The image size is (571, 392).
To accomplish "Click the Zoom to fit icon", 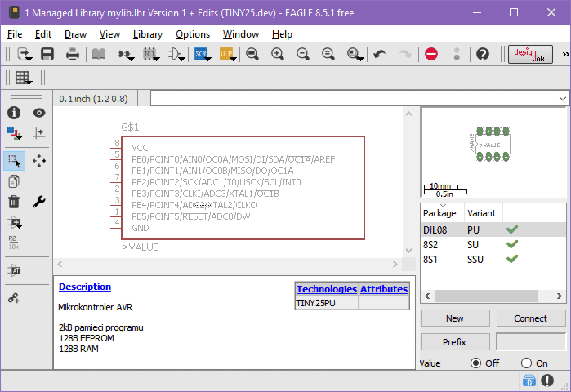I will coord(252,54).
